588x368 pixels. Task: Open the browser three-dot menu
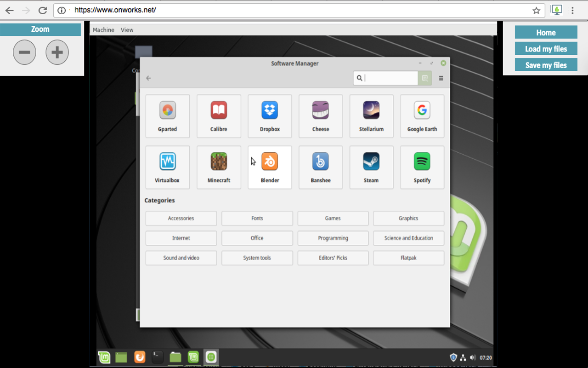coord(572,10)
